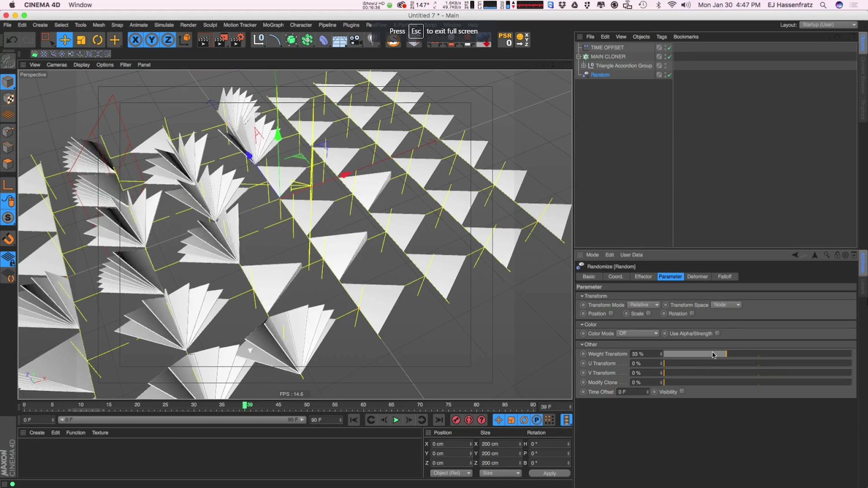868x488 pixels.
Task: Open the Transform Mode Relative dropdown
Action: coord(643,305)
